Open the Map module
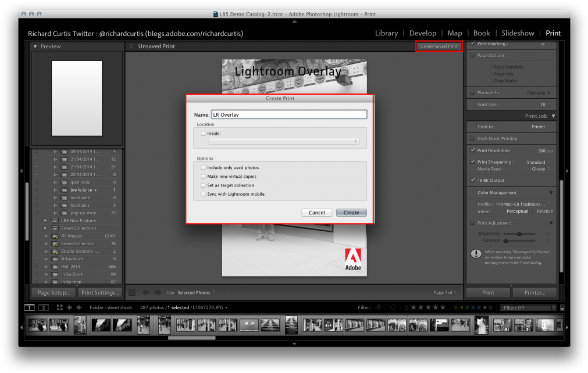The width and height of the screenshot is (588, 373). 454,33
